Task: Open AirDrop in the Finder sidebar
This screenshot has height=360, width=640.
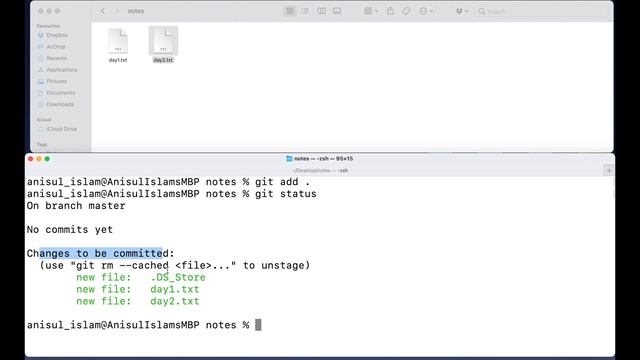Action: point(56,47)
